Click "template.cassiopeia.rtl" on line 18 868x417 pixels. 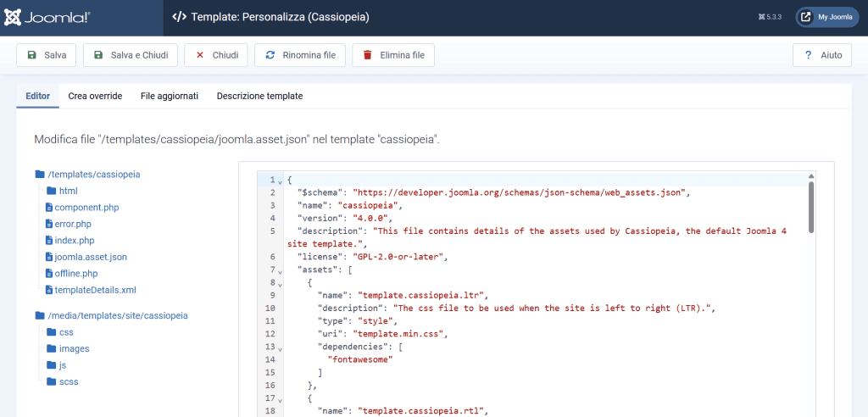[420, 411]
